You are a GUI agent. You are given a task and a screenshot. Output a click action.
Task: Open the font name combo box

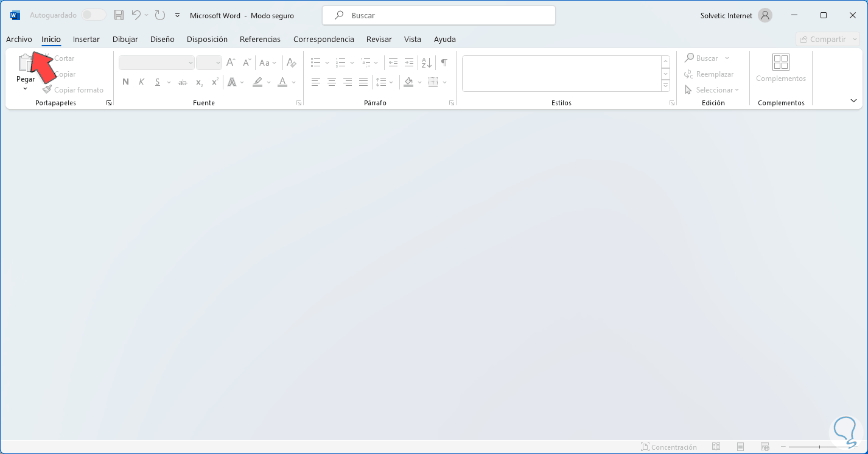tap(156, 63)
